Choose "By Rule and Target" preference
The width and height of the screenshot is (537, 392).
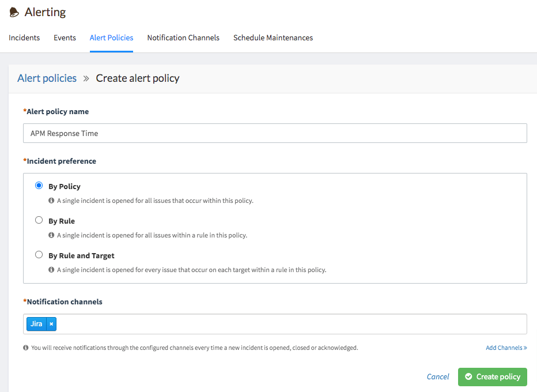tap(39, 254)
